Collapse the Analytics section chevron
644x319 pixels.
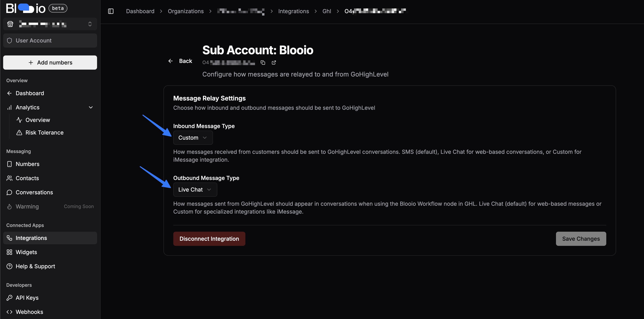[91, 107]
